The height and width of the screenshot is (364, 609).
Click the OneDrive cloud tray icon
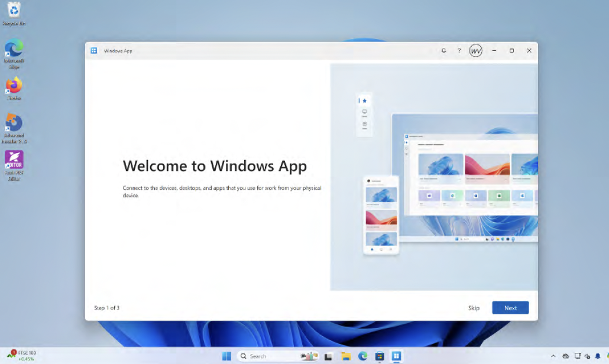coord(565,356)
